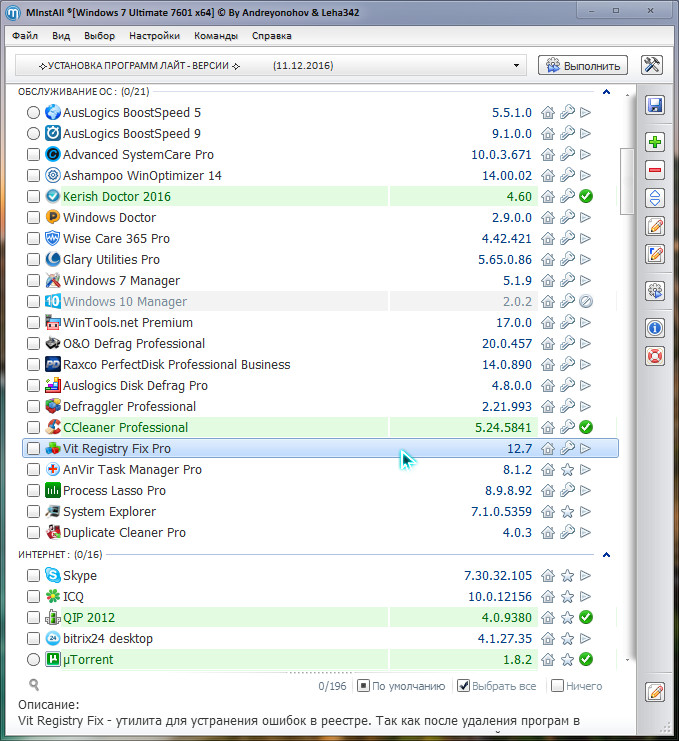Click the up/down move arrows icon
The height and width of the screenshot is (741, 679).
(x=655, y=198)
